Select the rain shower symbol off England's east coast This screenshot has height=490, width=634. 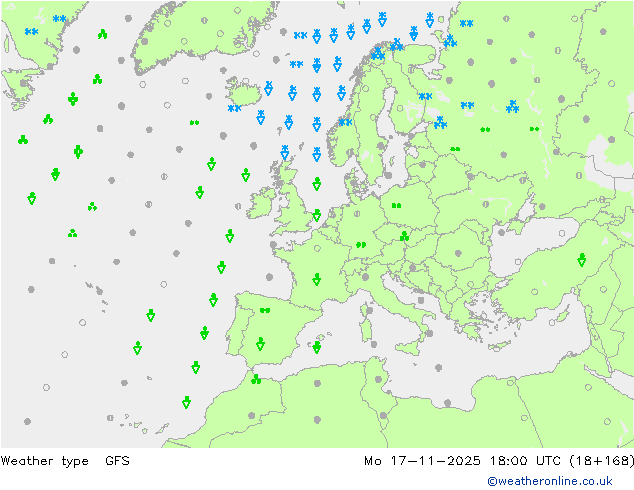pos(317,215)
